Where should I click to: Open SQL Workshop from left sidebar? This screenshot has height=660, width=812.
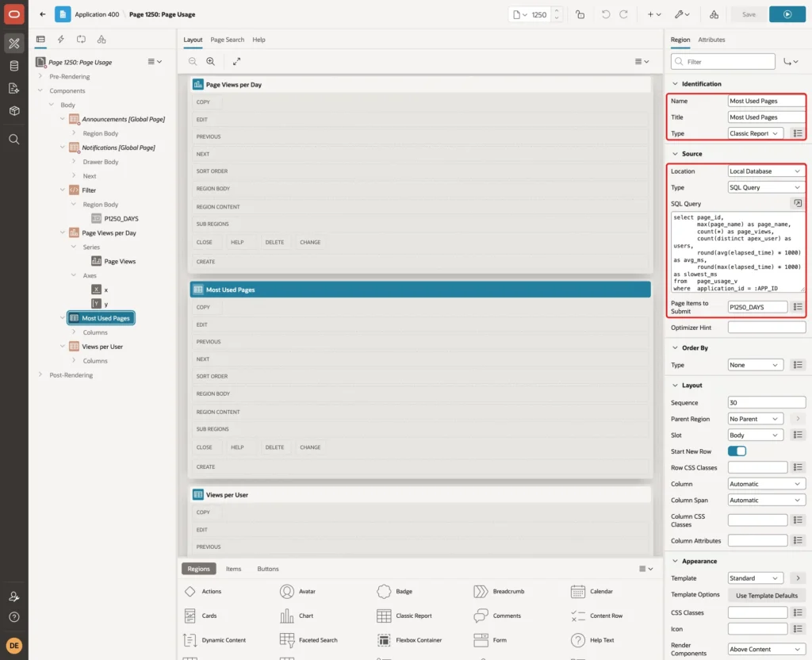point(14,66)
